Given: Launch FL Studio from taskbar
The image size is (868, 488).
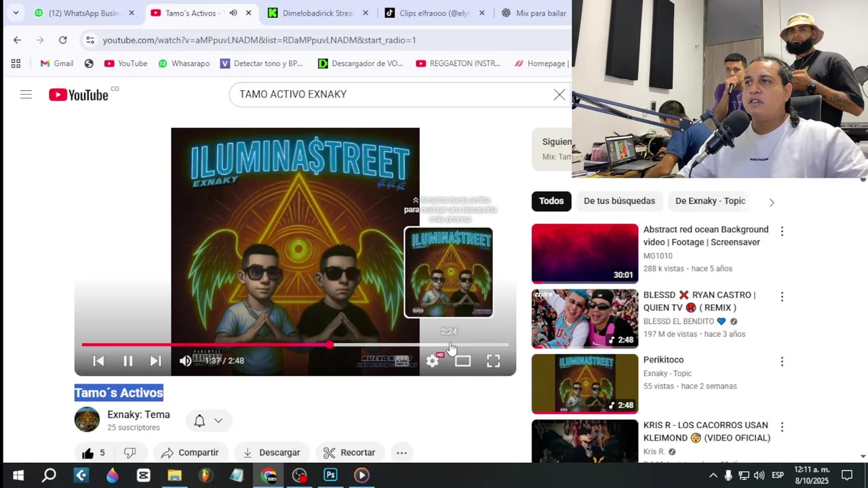Looking at the screenshot, I should tap(205, 475).
